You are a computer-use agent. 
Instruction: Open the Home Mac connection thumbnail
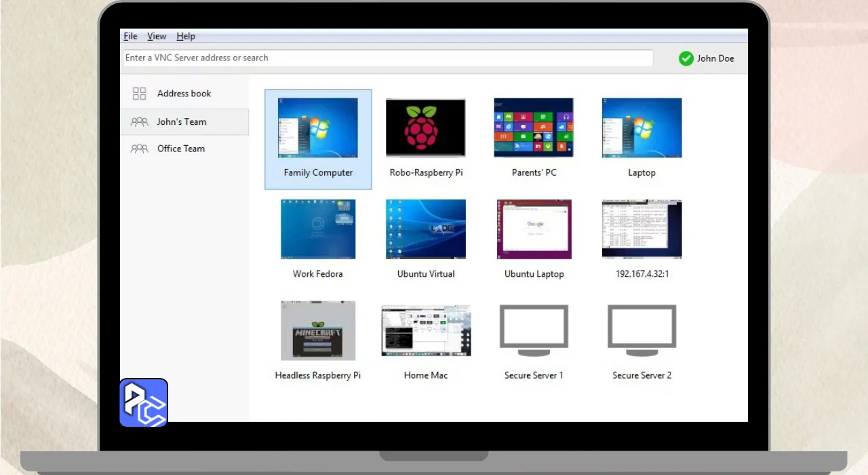click(426, 330)
